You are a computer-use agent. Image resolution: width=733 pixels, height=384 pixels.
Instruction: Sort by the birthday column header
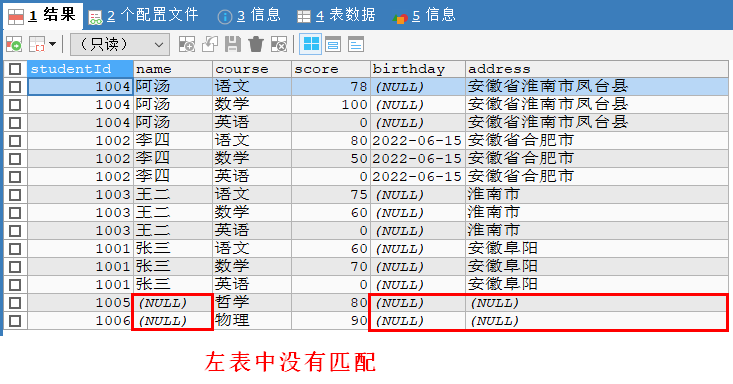pos(418,69)
